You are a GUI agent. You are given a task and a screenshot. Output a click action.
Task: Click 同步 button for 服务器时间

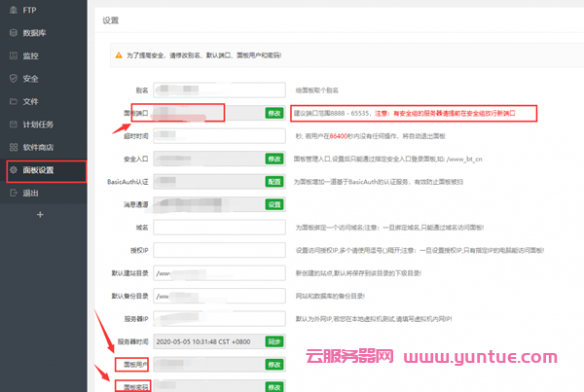tap(274, 341)
